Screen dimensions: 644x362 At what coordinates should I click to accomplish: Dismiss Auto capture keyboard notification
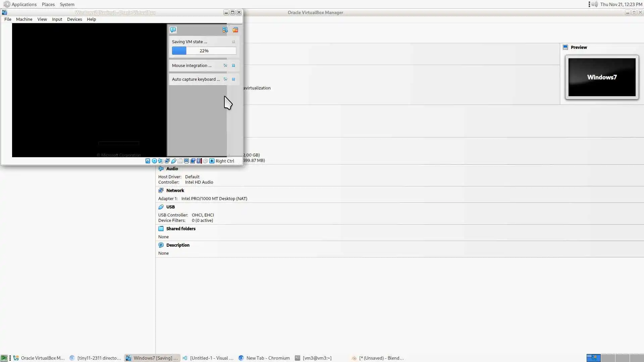click(x=233, y=79)
